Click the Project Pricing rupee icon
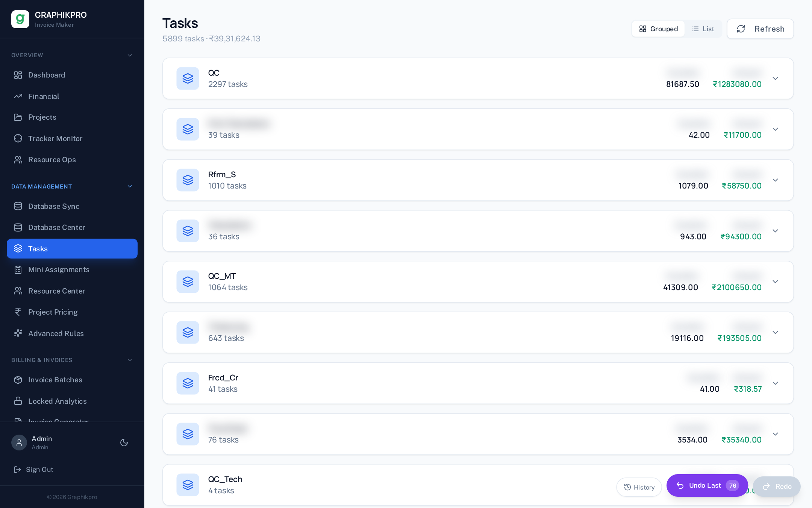The image size is (812, 508). (18, 312)
